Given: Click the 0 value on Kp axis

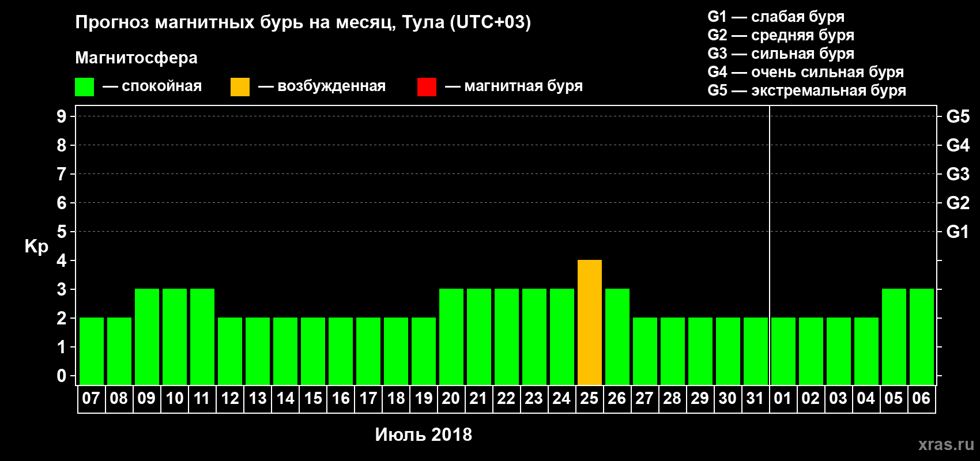Looking at the screenshot, I should coord(62,376).
